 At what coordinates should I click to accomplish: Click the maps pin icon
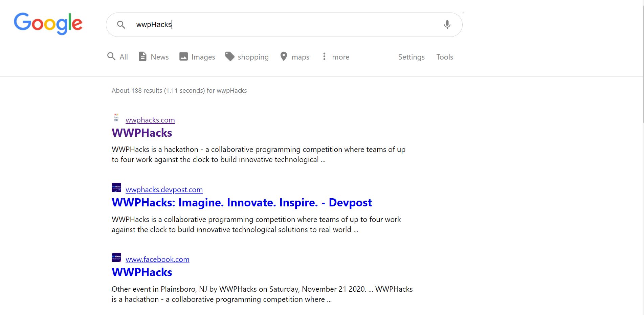284,57
